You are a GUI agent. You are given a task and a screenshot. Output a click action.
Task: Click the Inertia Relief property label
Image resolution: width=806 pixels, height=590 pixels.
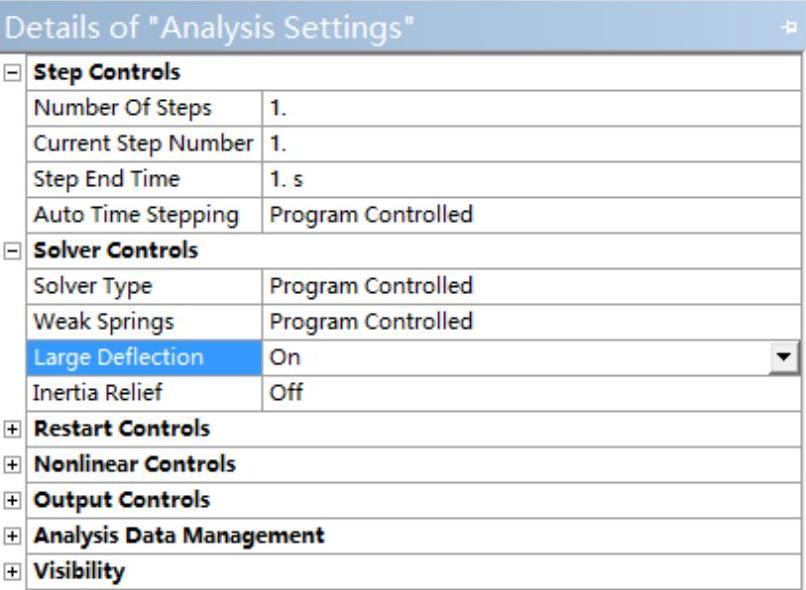pyautogui.click(x=98, y=393)
